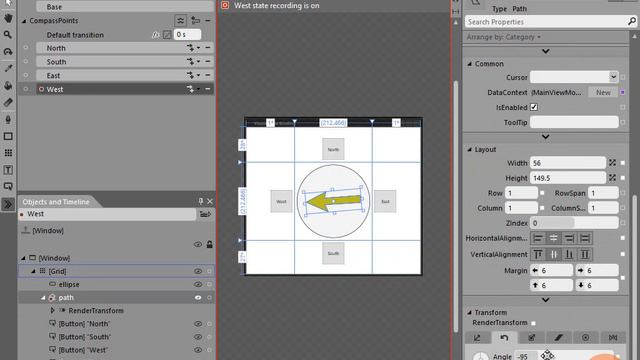Uncheck the IsEnabled checkbox
Viewport: 640px width, 360px height.
click(x=534, y=107)
